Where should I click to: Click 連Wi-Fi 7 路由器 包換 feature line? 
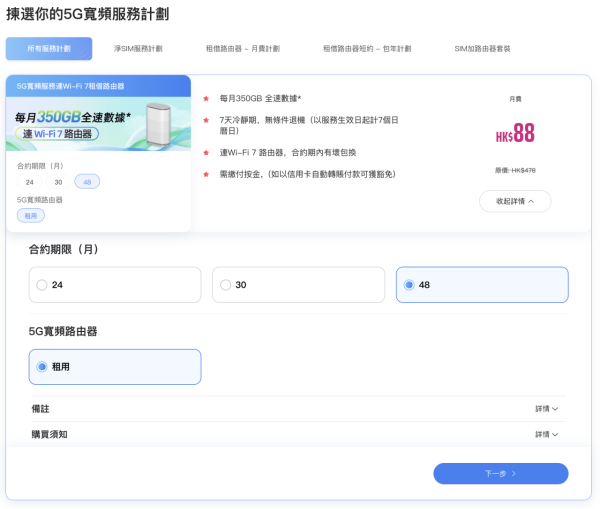[x=287, y=153]
